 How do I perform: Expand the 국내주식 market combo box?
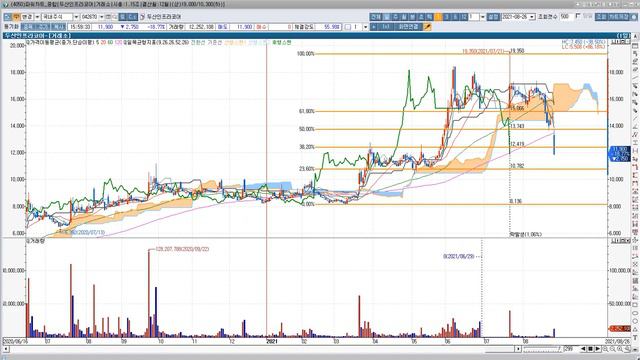pyautogui.click(x=76, y=17)
